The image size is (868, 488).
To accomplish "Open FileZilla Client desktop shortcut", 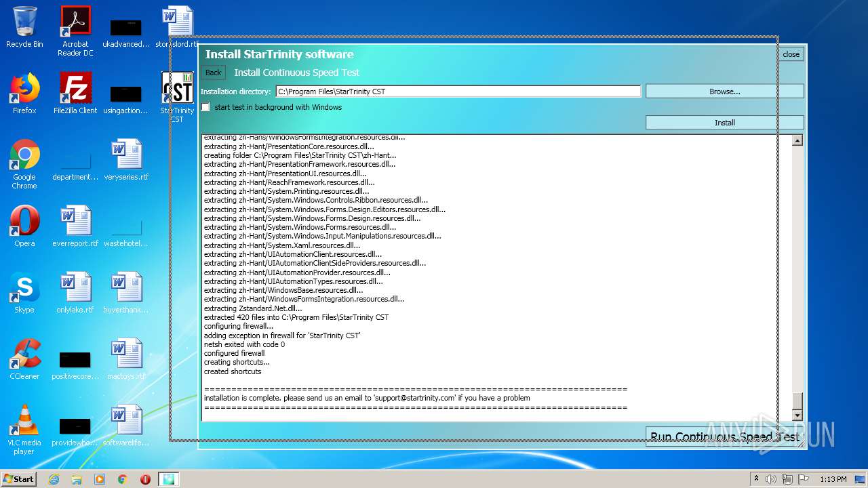I will pos(75,94).
